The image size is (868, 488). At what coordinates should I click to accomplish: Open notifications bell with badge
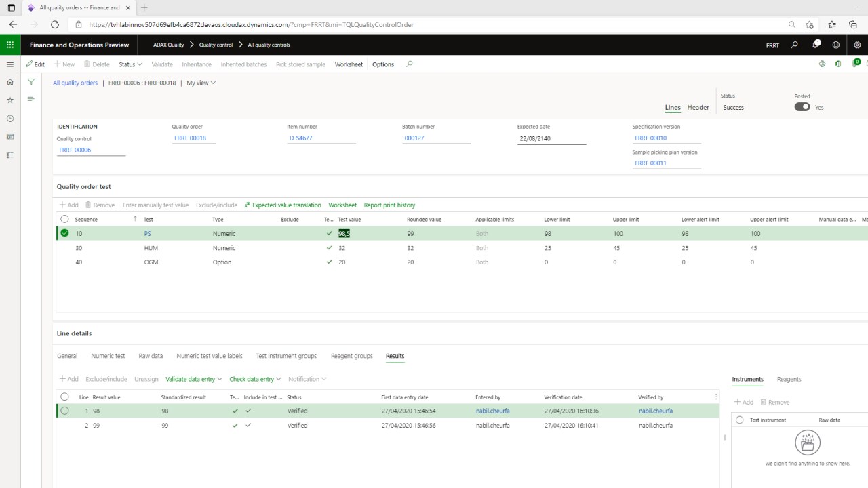click(816, 45)
